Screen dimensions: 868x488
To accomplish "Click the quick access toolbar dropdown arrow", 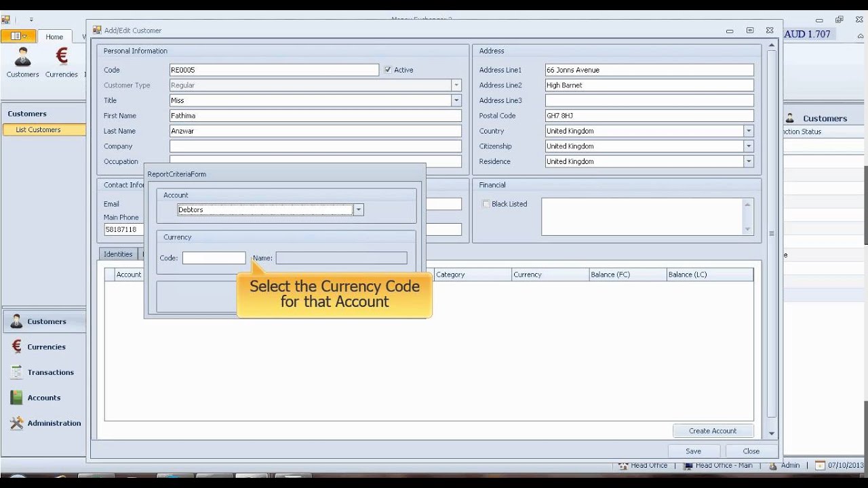I will (x=31, y=20).
